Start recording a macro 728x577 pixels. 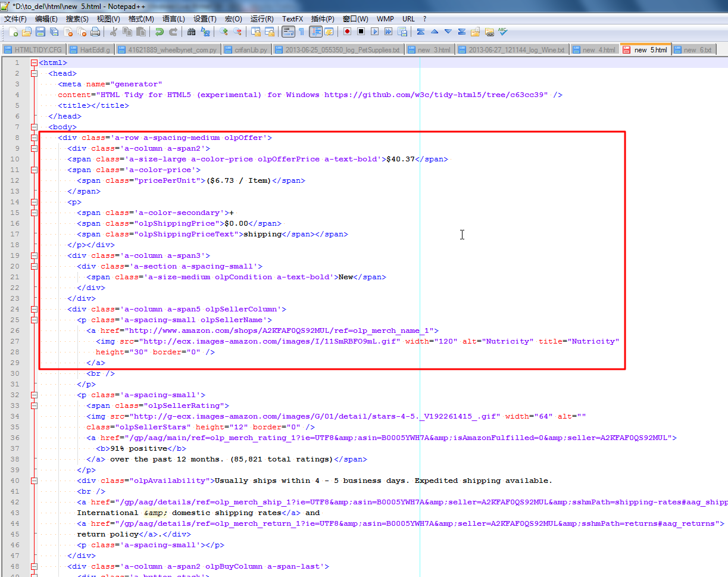tap(347, 33)
